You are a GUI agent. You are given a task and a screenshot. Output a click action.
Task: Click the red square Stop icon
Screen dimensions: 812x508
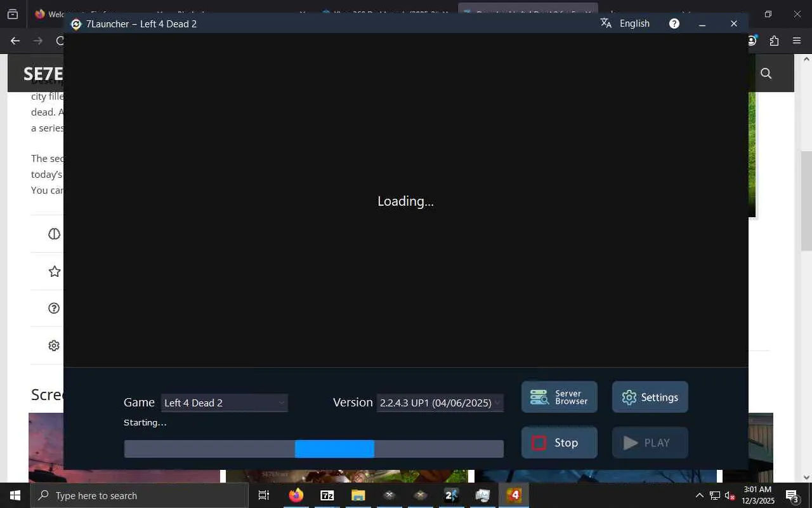click(x=539, y=443)
